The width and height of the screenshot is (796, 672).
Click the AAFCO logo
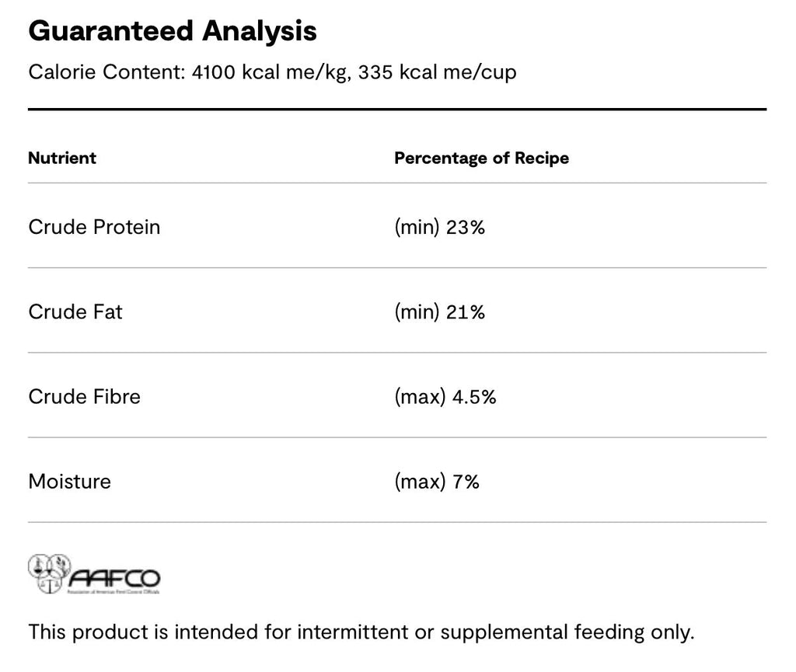[94, 574]
